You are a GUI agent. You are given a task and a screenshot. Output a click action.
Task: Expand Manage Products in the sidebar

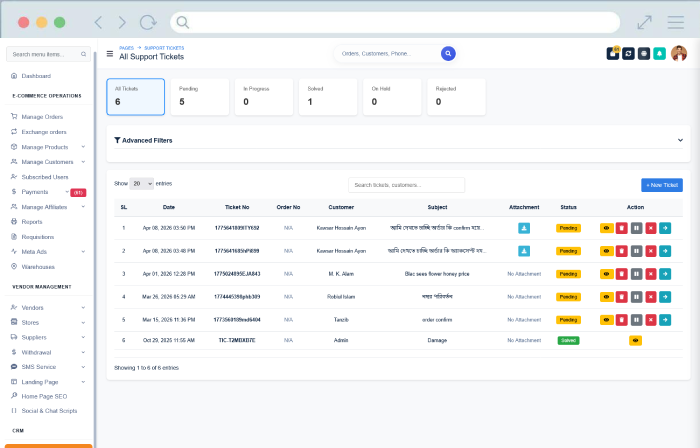(47, 147)
